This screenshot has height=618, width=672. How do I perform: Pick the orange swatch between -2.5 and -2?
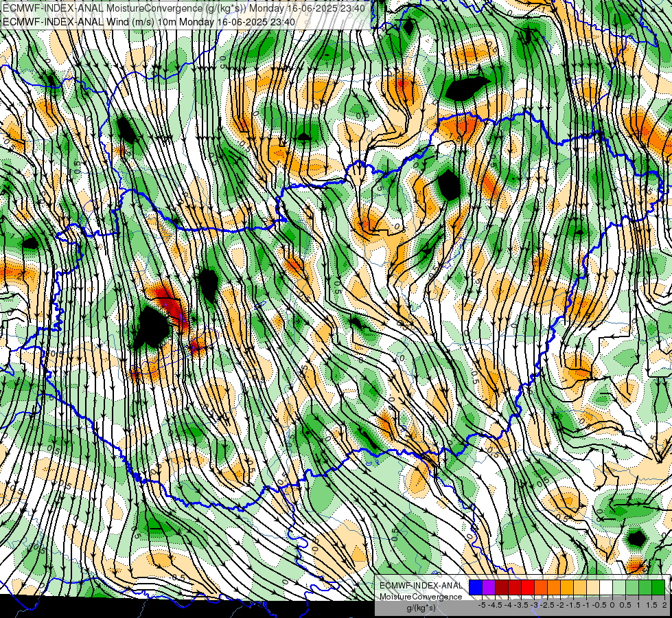point(554,587)
